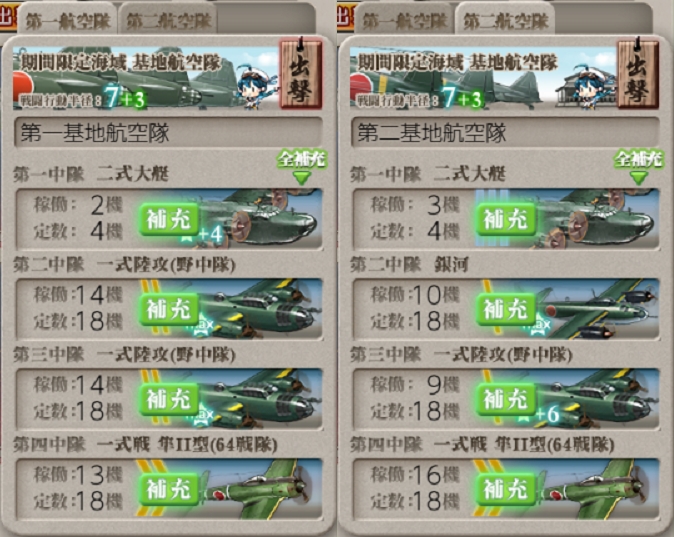The image size is (674, 537).
Task: Click the left panel's second squadron 一式陸攻 bomber image
Action: pos(260,309)
